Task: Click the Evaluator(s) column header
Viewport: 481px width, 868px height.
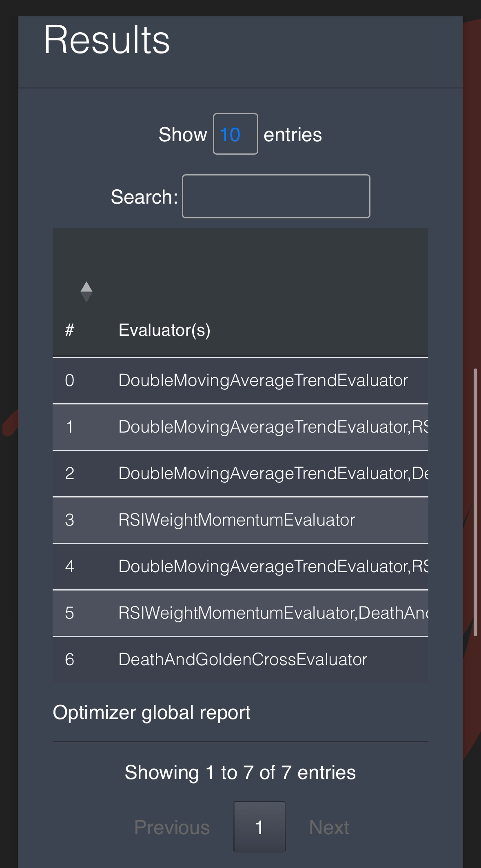Action: [x=164, y=330]
